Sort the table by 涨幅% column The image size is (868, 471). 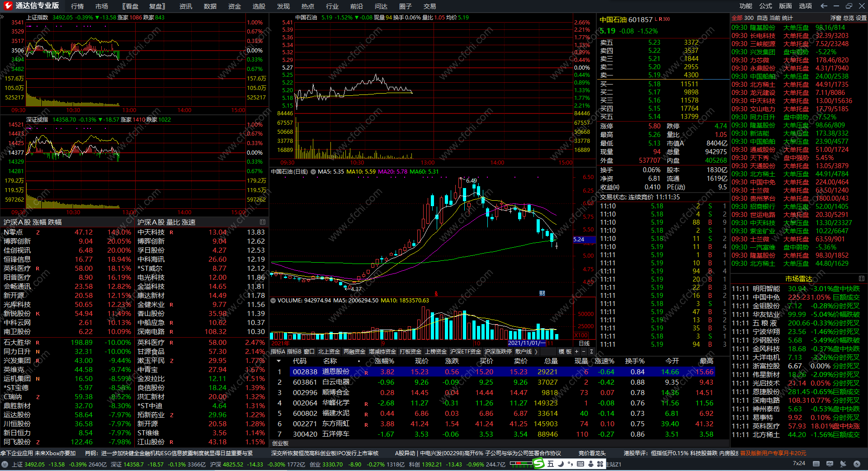385,361
